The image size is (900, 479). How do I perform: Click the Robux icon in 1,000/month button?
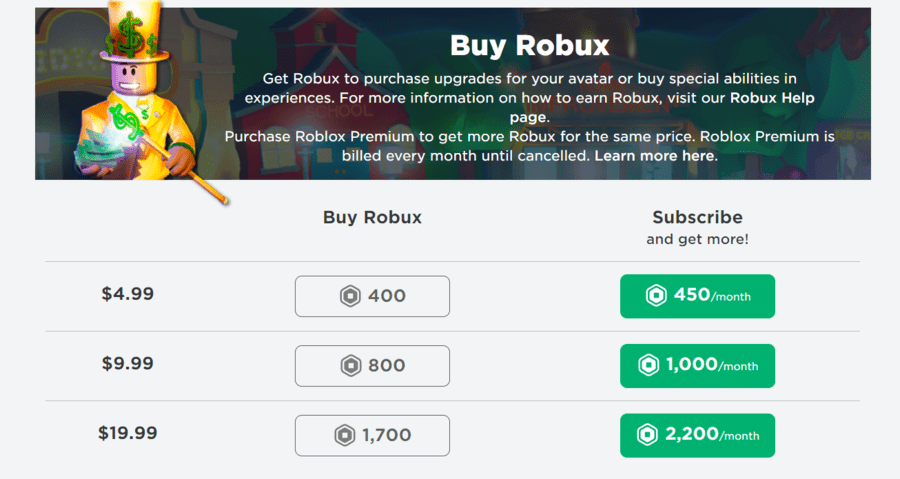point(649,365)
